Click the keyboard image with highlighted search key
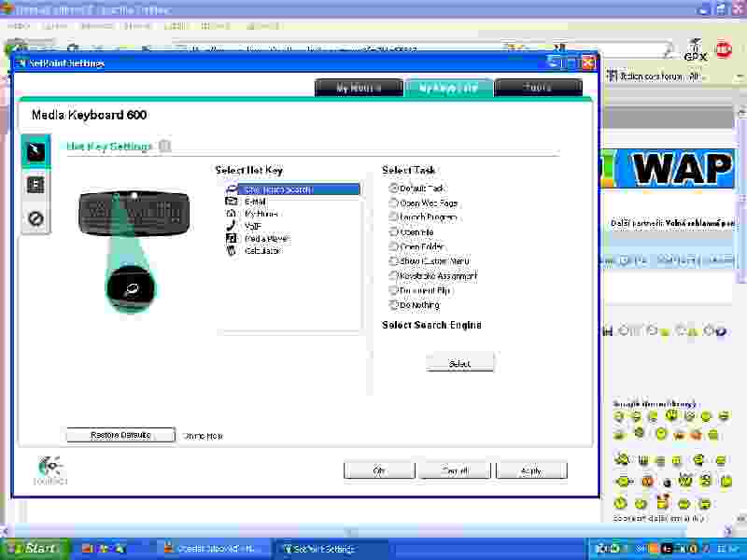The height and width of the screenshot is (560, 747). coord(134,214)
